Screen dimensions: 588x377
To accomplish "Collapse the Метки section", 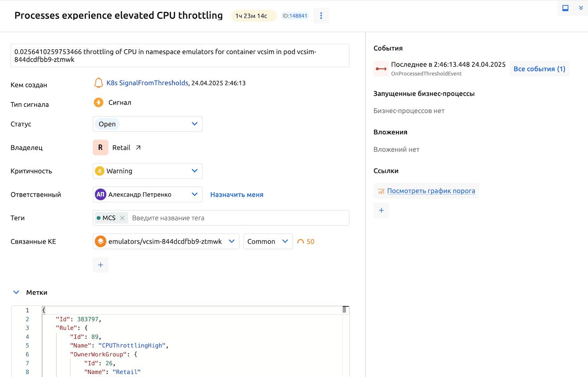I will [16, 293].
